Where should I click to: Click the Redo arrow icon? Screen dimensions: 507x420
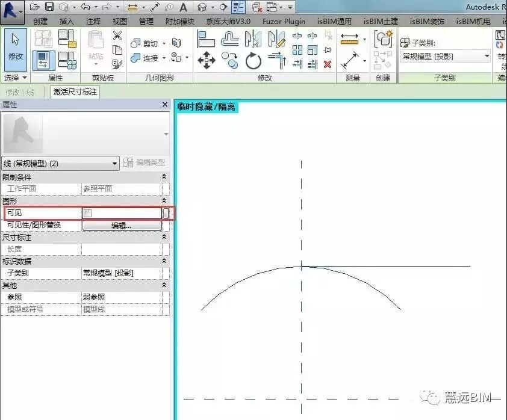coord(107,7)
